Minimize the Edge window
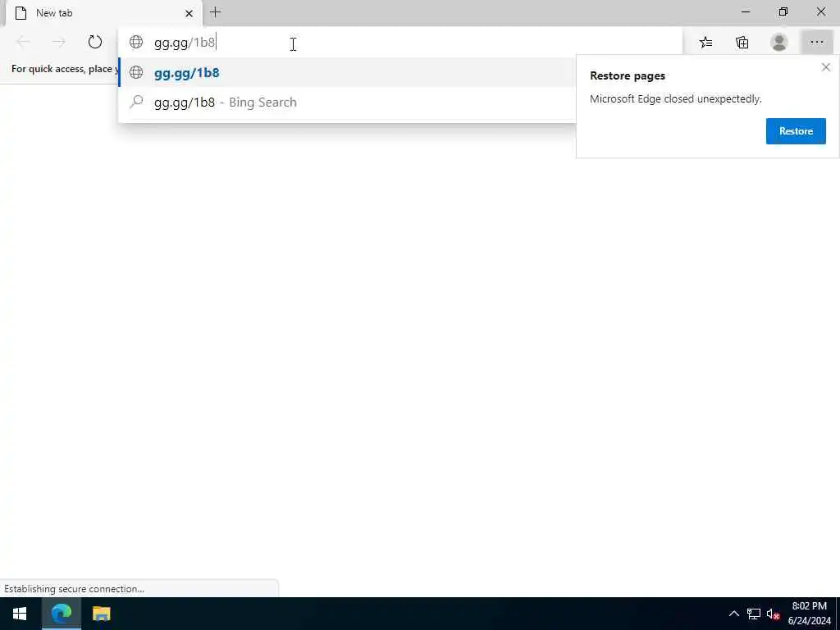840x630 pixels. 745,11
